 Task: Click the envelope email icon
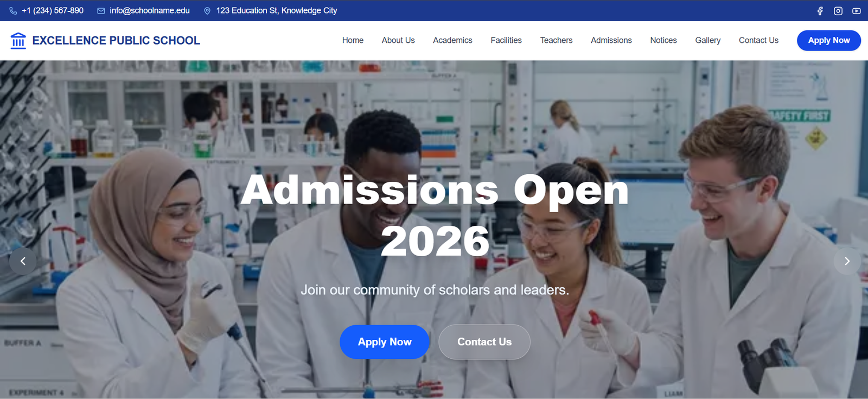tap(101, 11)
